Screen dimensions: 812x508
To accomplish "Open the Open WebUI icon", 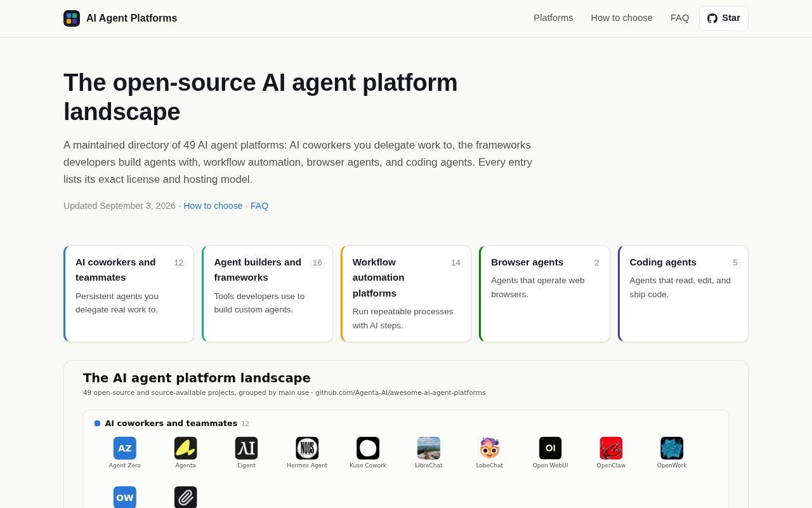I will pyautogui.click(x=550, y=448).
